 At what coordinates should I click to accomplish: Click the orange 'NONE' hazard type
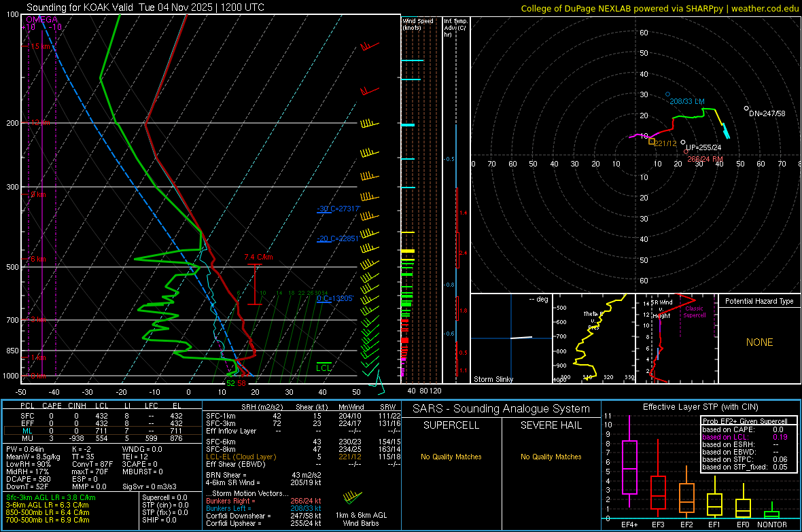pyautogui.click(x=759, y=342)
